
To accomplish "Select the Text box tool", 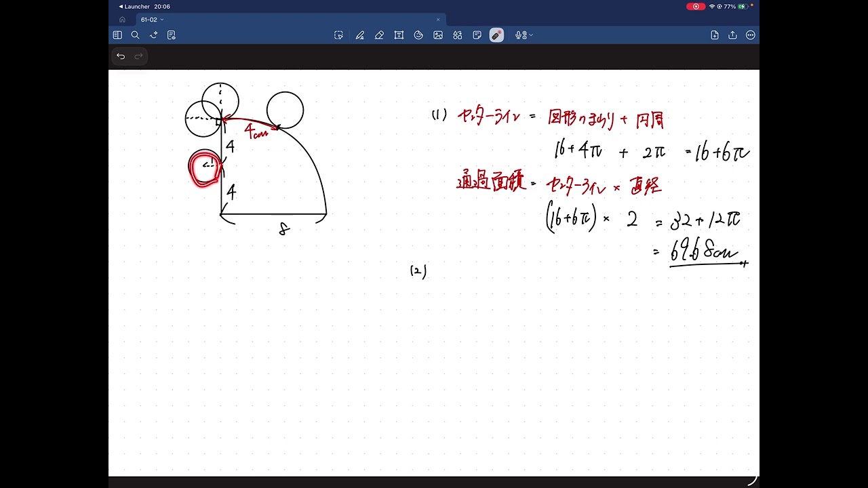I will pos(399,35).
